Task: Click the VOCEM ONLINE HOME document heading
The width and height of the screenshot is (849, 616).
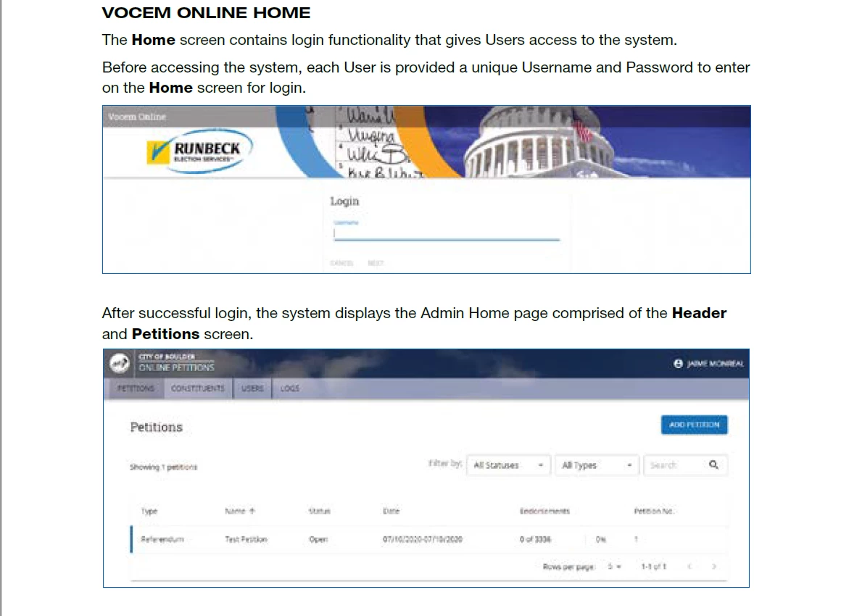Action: click(x=207, y=12)
